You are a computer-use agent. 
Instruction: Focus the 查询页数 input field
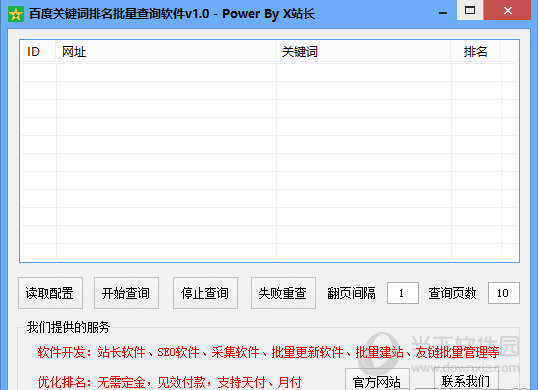[x=503, y=293]
